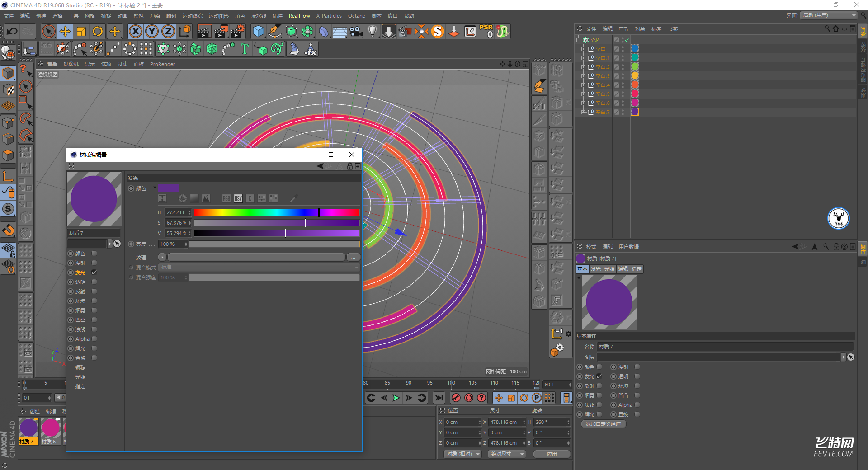Switch color mode to HSV
The image size is (868, 470).
click(x=238, y=198)
